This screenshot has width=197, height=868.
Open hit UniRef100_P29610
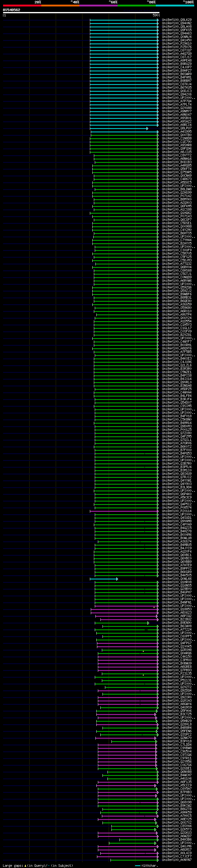[177, 43]
